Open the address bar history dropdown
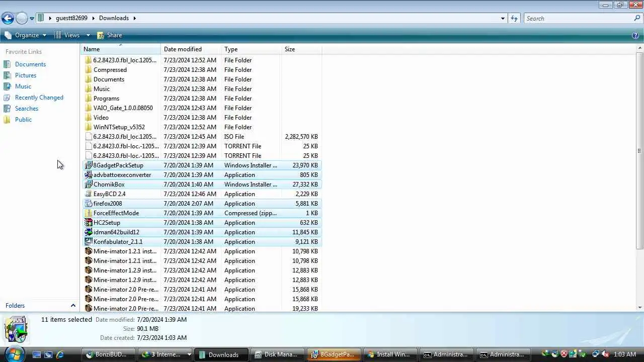 coord(503,18)
